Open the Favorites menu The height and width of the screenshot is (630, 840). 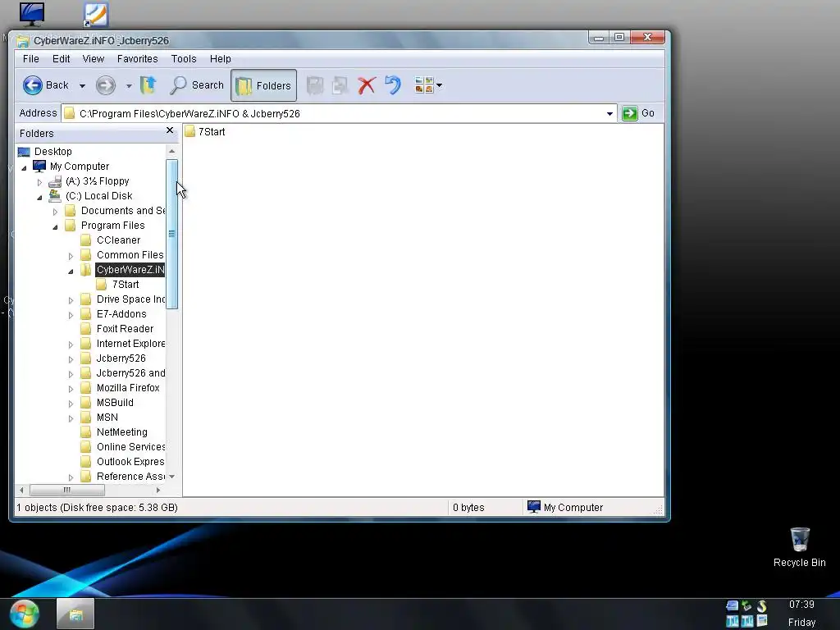click(138, 59)
